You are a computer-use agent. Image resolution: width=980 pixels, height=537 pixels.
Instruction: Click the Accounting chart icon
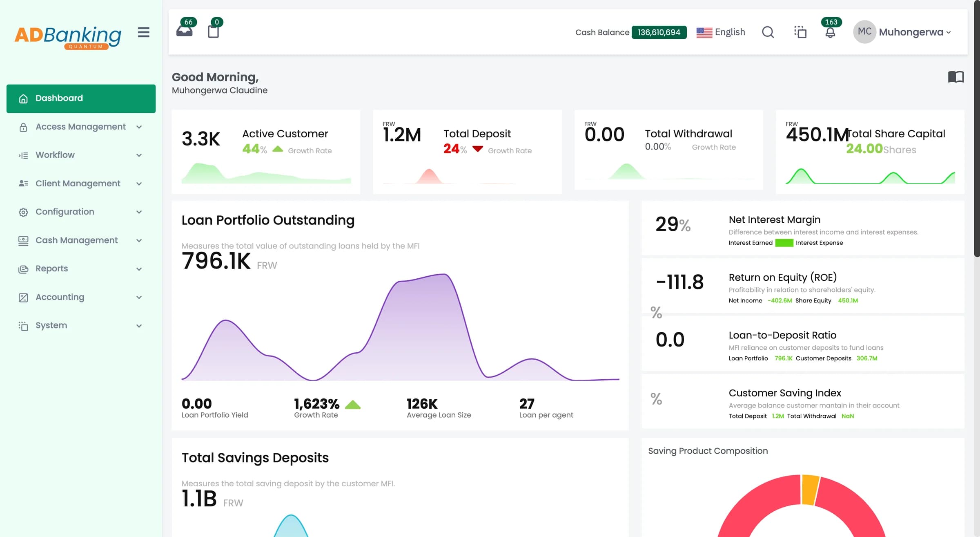pos(23,298)
